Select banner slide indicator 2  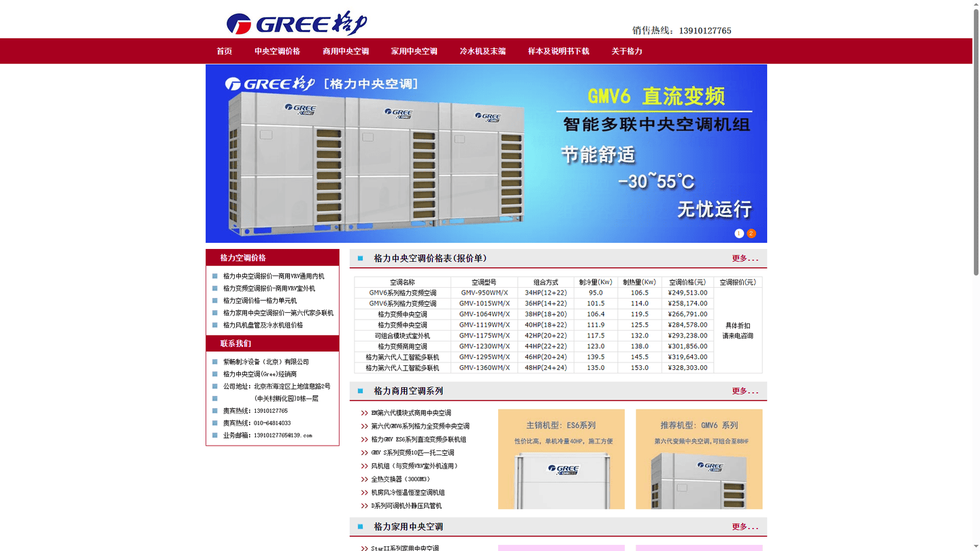[x=751, y=233]
